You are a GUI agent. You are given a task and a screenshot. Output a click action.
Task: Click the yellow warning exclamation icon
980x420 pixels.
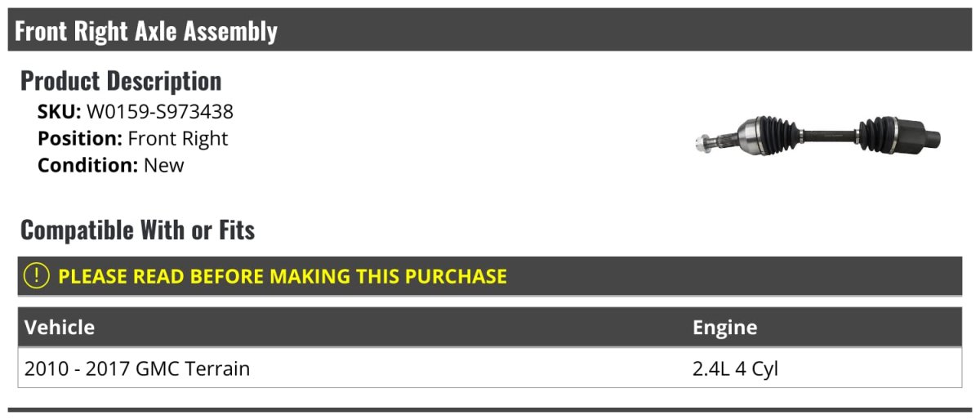(37, 276)
